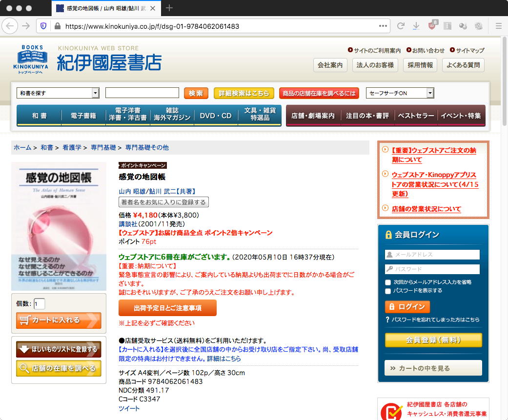This screenshot has width=508, height=420.
Task: Open the uBlock shield extension icon
Action: pos(432,25)
